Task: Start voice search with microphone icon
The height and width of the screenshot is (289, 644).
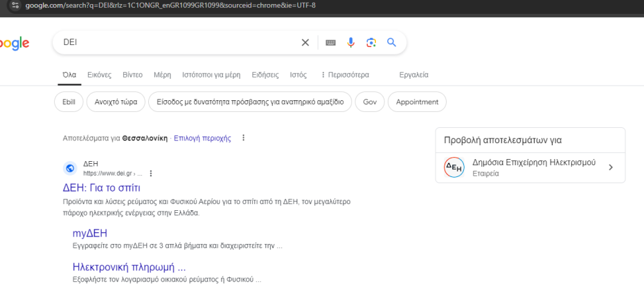Action: coord(351,43)
